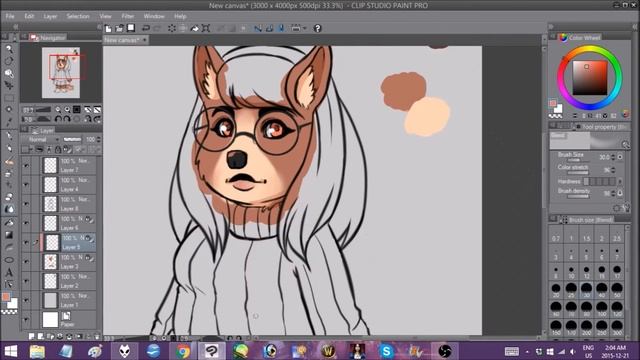Hide Layer 1 with its eye icon

click(27, 300)
